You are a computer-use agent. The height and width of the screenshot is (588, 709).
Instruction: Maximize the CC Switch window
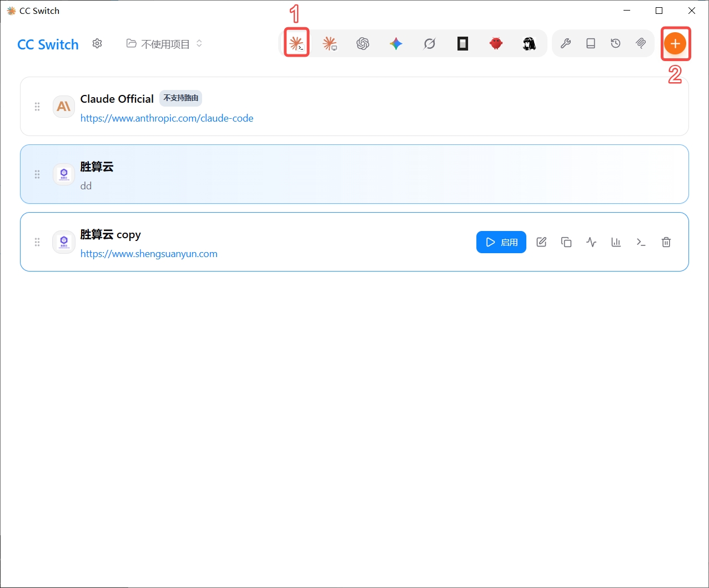[x=659, y=11]
